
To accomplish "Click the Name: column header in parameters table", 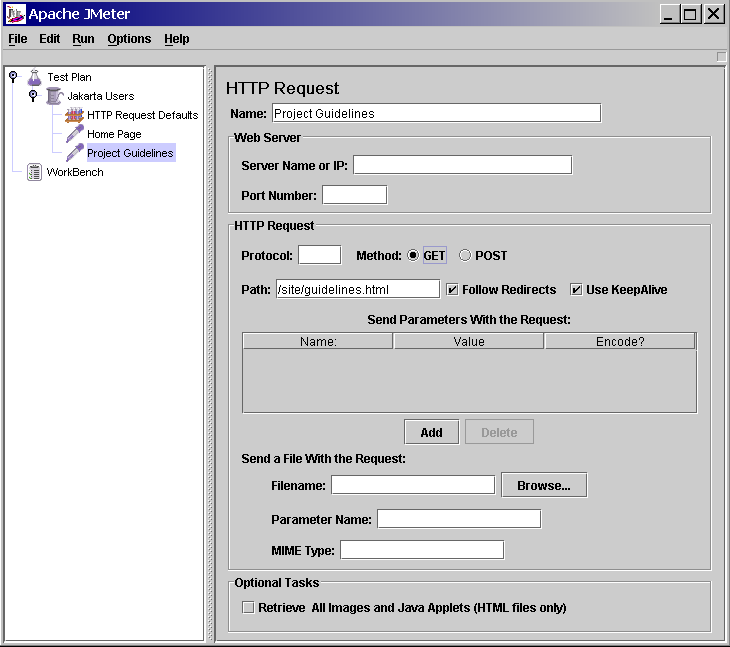I will (x=318, y=342).
